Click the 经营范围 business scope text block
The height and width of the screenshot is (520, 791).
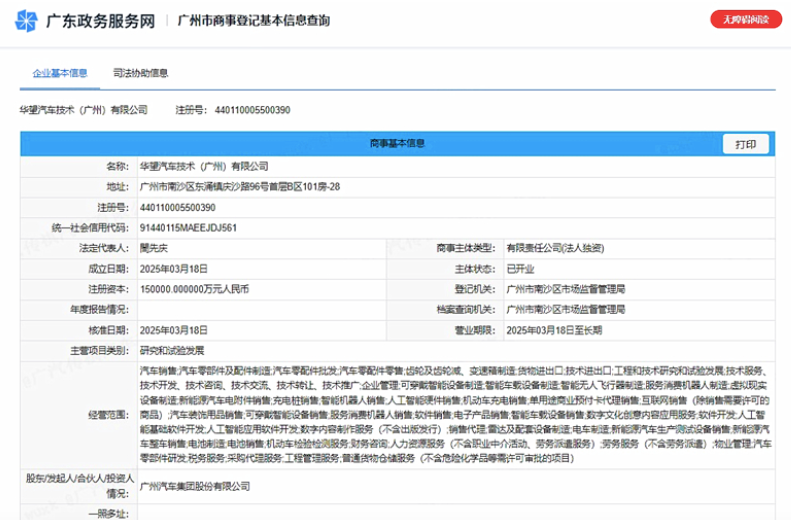(x=455, y=413)
